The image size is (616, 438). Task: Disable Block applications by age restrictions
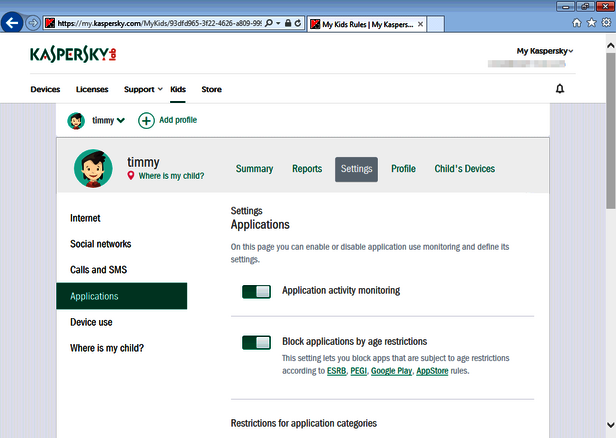256,343
